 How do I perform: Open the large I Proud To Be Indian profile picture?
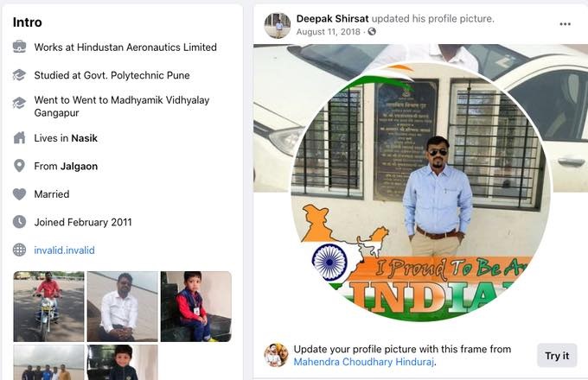click(421, 192)
